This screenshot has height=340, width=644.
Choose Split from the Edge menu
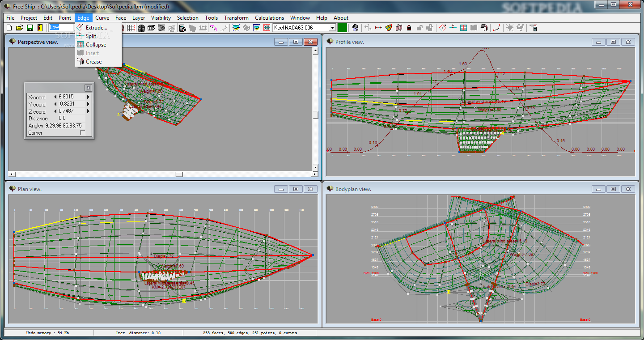click(x=98, y=36)
